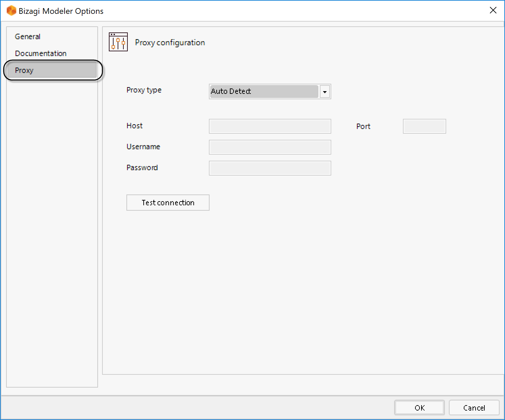Click the Proxy configuration heading text
The width and height of the screenshot is (505, 420).
coord(170,43)
